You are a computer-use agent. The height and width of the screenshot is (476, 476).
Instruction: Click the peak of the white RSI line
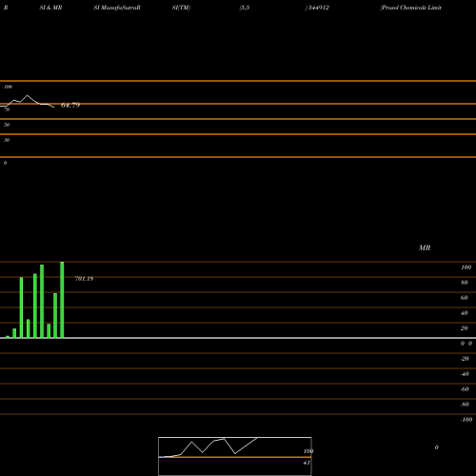(x=28, y=95)
